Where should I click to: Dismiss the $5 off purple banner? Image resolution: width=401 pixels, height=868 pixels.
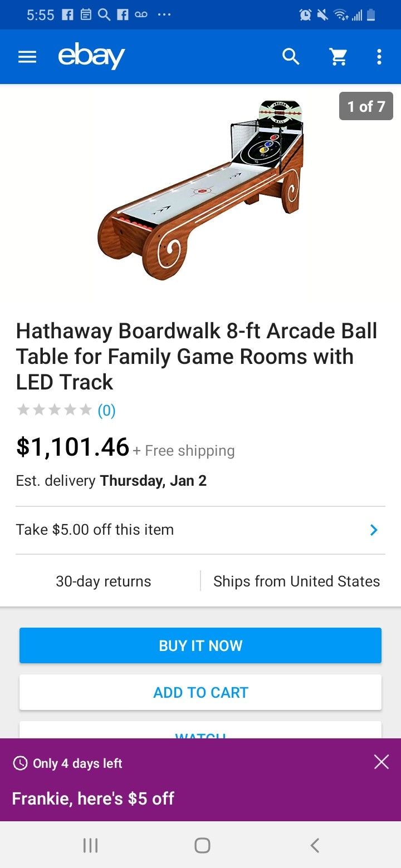click(382, 762)
